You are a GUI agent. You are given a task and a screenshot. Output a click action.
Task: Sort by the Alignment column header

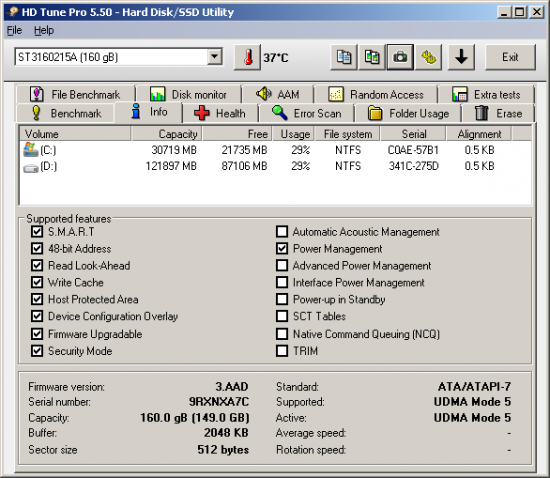478,134
